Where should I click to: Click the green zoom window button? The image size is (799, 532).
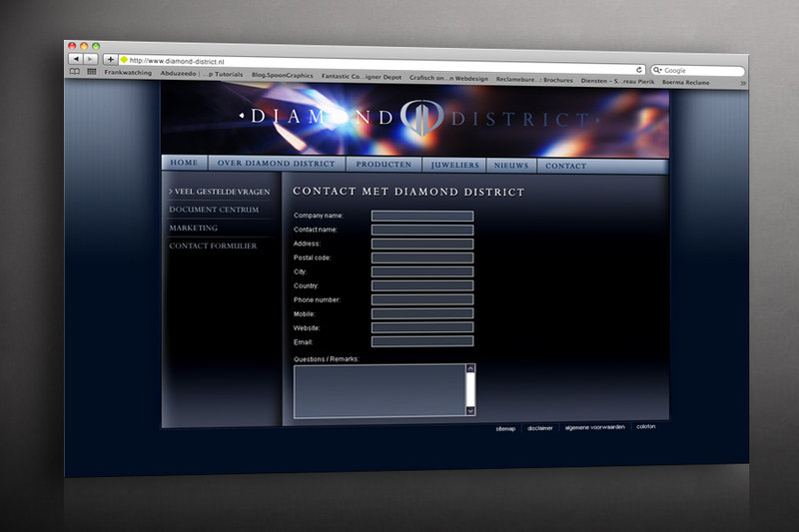tap(96, 46)
